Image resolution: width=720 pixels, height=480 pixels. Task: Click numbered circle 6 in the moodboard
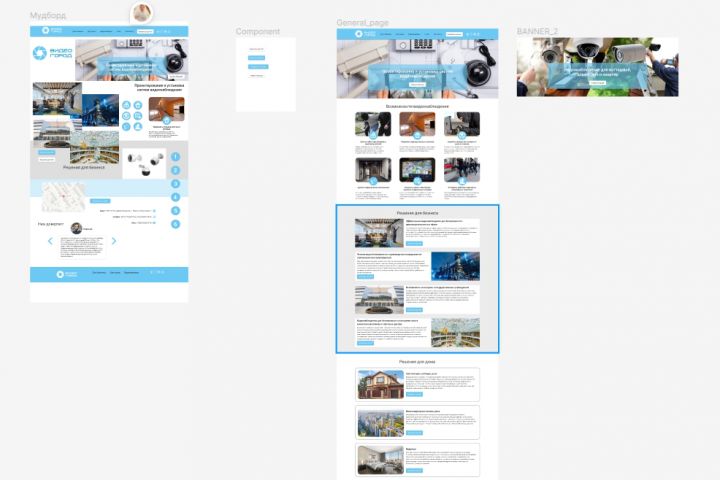coord(175,224)
